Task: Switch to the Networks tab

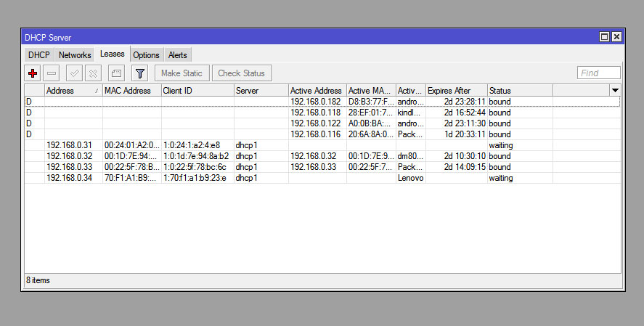Action: tap(75, 55)
